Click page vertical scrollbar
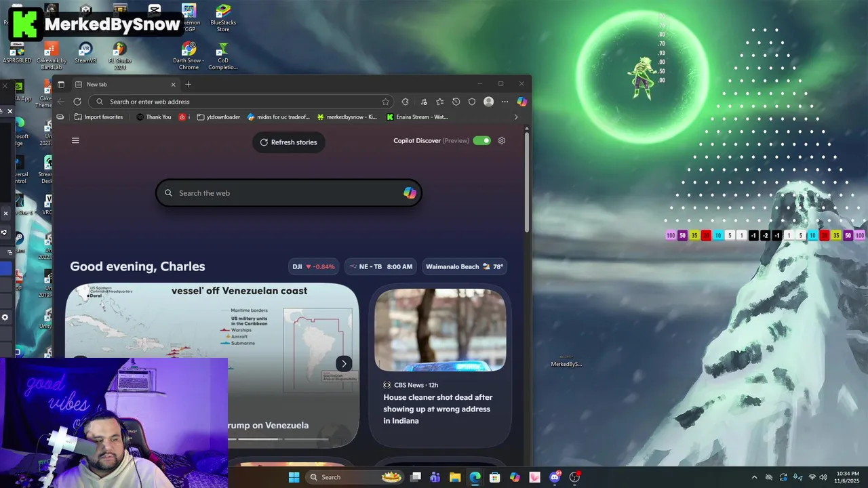 (x=527, y=183)
